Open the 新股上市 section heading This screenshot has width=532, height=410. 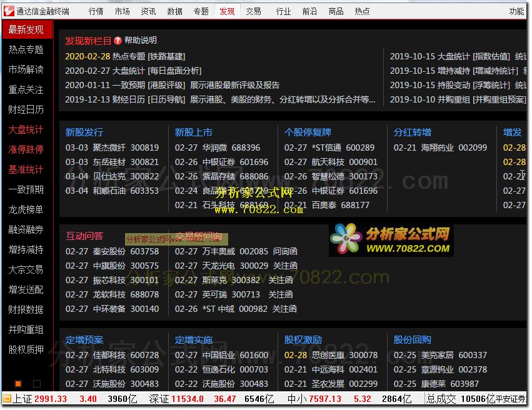tap(193, 132)
